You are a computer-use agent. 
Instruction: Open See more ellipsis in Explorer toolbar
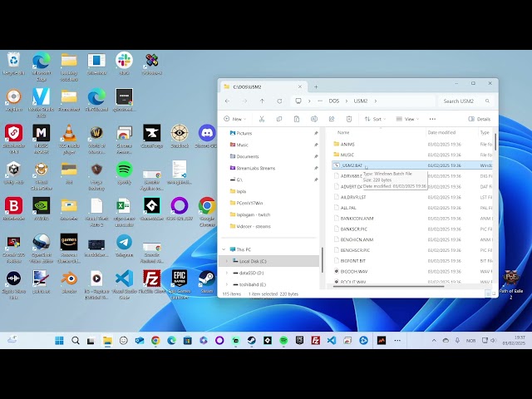tap(432, 119)
